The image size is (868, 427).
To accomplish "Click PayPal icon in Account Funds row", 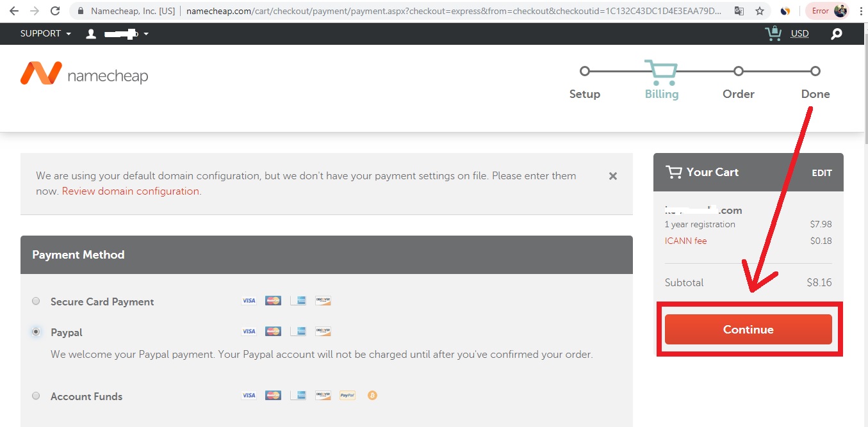I will click(347, 396).
